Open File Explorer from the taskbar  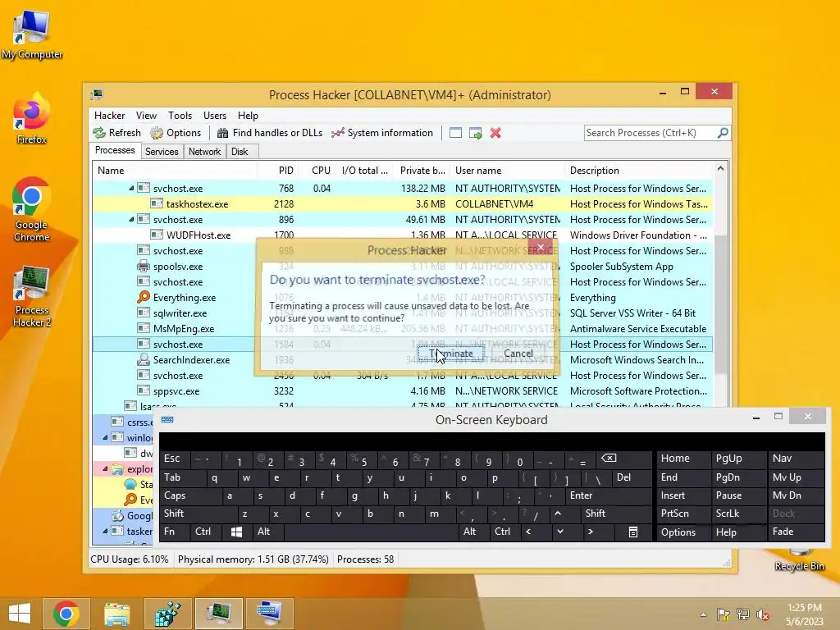[116, 614]
